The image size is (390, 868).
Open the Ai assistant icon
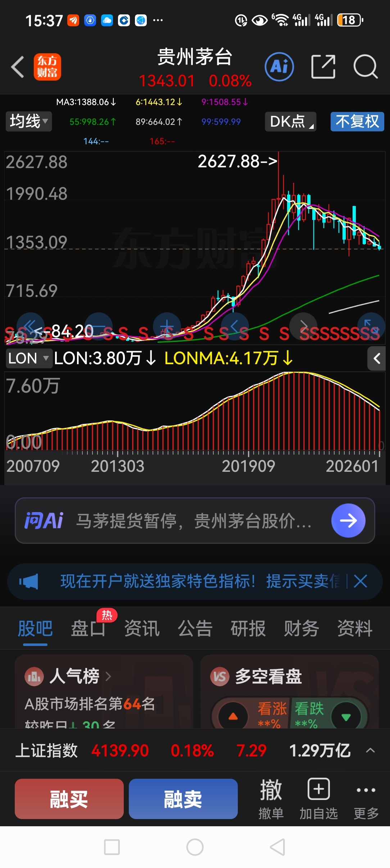point(279,67)
